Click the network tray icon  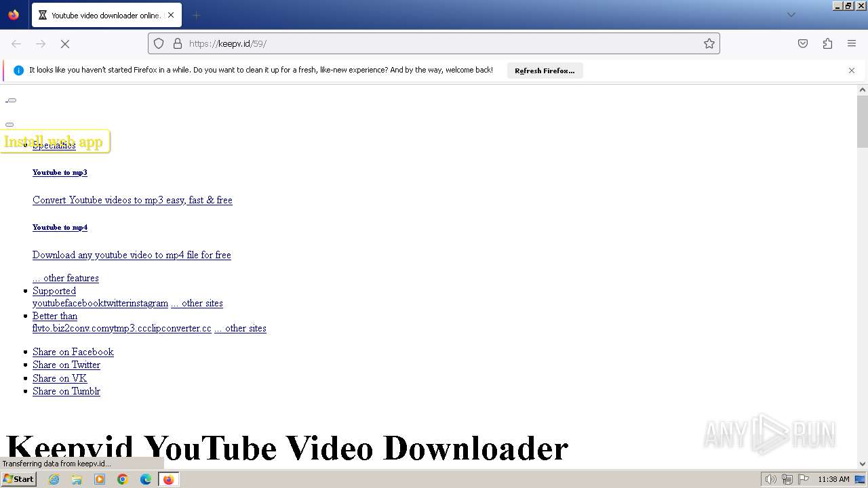pyautogui.click(x=787, y=479)
